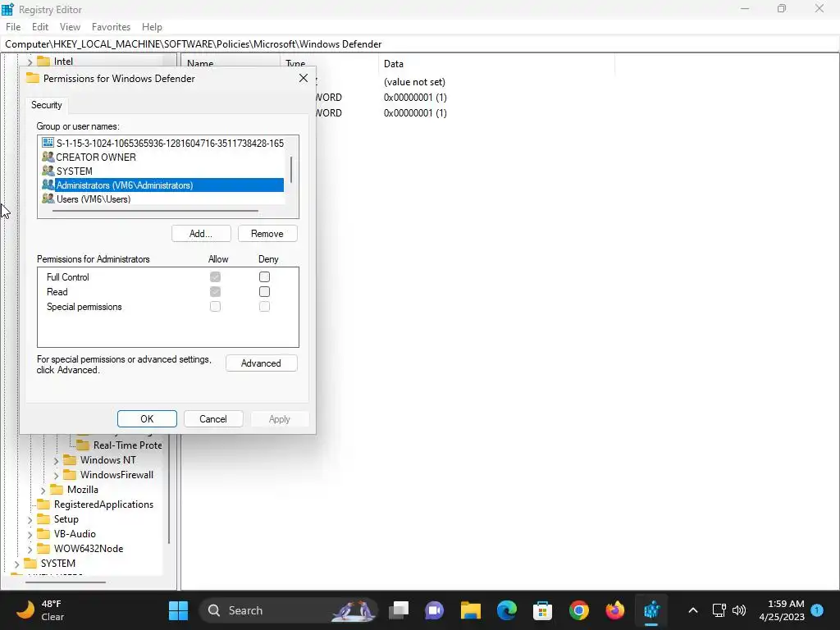Confirm permissions with OK
840x630 pixels.
pyautogui.click(x=147, y=419)
